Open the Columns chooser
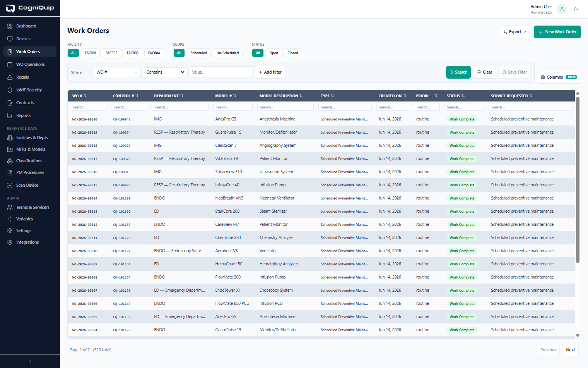The image size is (588, 368). tap(559, 77)
